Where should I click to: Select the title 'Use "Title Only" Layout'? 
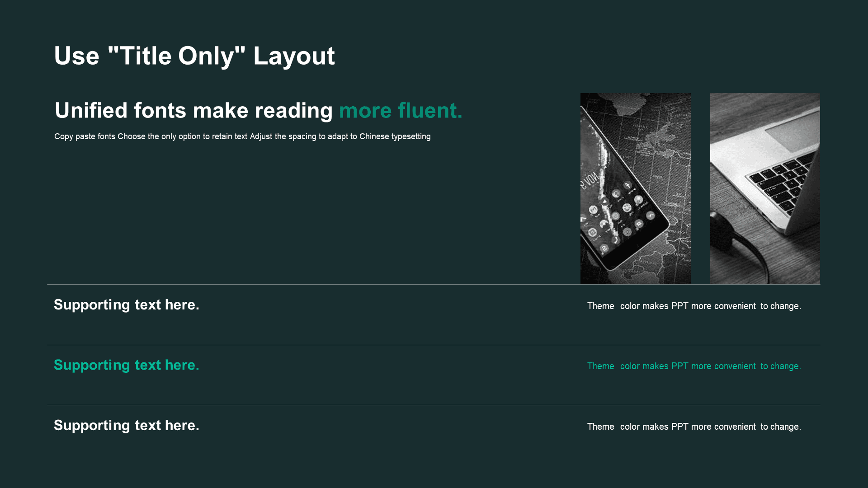[x=194, y=56]
